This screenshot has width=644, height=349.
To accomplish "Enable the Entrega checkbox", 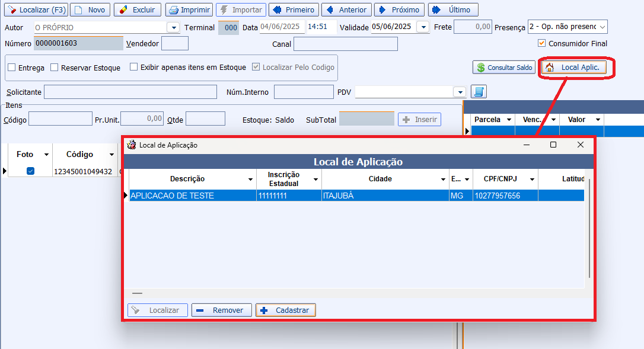I will [x=12, y=68].
